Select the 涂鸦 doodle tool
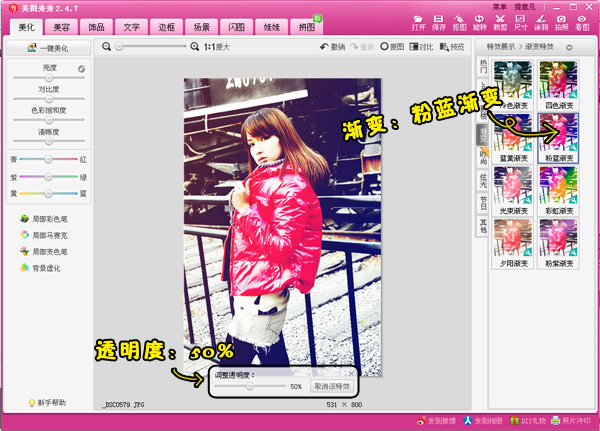 (x=541, y=22)
